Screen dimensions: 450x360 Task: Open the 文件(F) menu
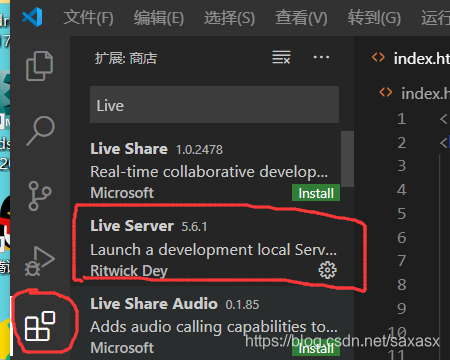(x=88, y=18)
